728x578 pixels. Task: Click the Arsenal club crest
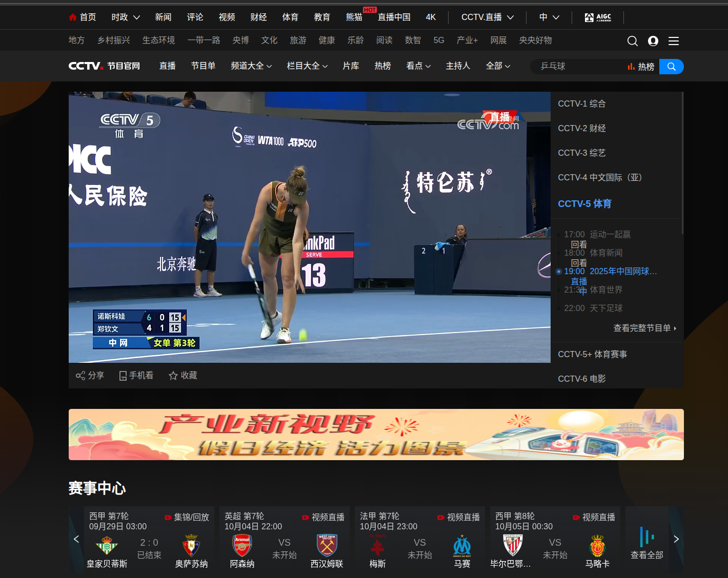242,546
